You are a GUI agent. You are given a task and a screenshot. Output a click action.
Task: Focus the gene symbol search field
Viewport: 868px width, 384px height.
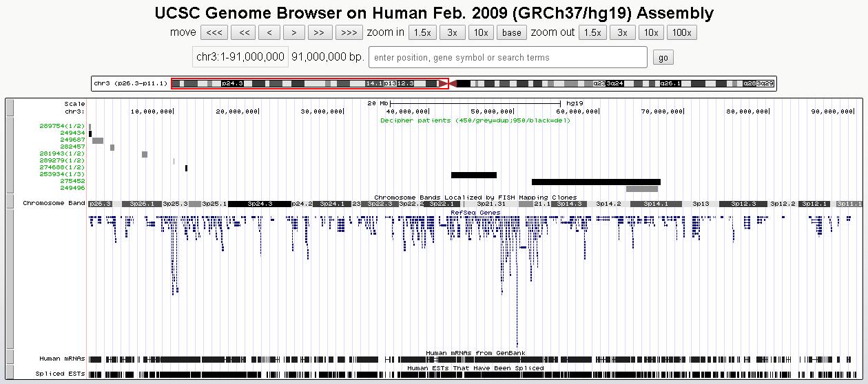[x=508, y=57]
